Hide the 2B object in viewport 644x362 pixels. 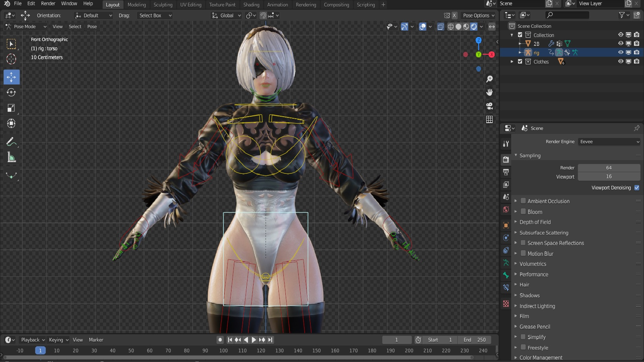(x=621, y=43)
